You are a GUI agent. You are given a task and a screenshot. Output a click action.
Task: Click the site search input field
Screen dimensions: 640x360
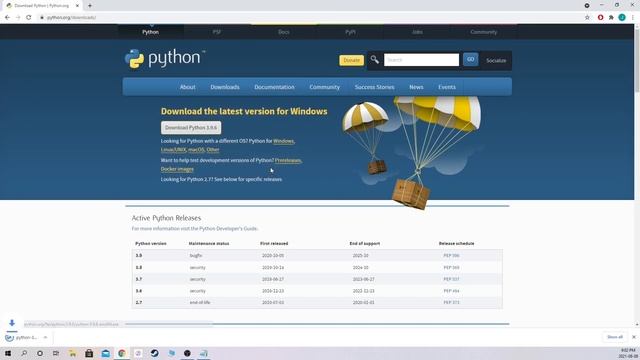pyautogui.click(x=421, y=60)
